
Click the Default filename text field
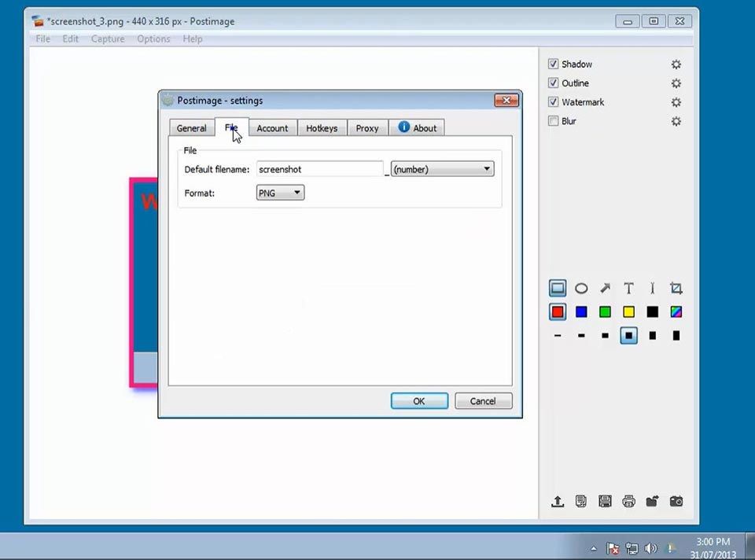(319, 169)
